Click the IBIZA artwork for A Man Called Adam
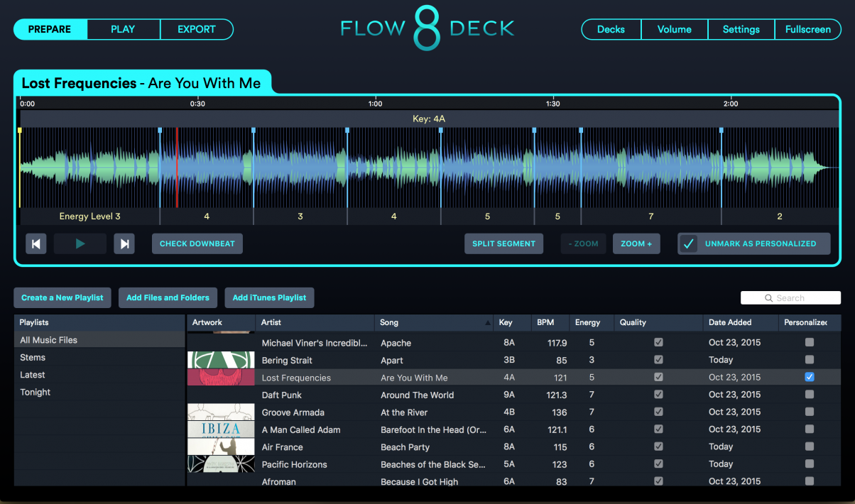This screenshot has width=855, height=504. 221,429
